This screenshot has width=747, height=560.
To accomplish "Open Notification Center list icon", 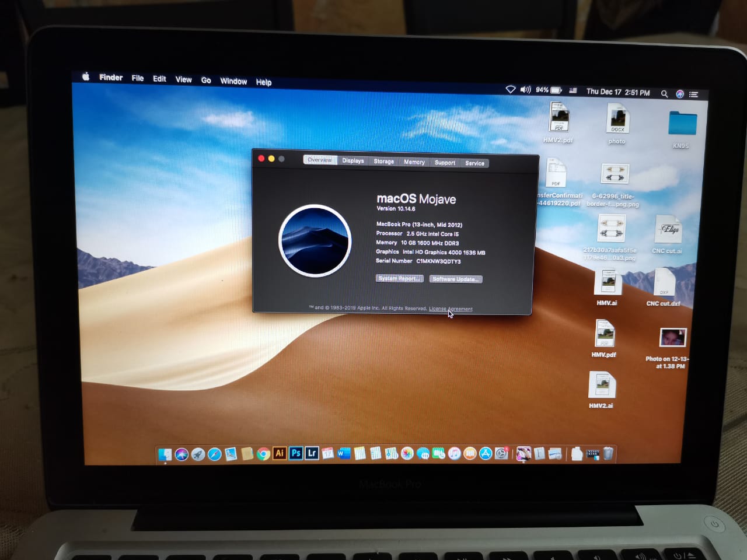I will coord(693,94).
